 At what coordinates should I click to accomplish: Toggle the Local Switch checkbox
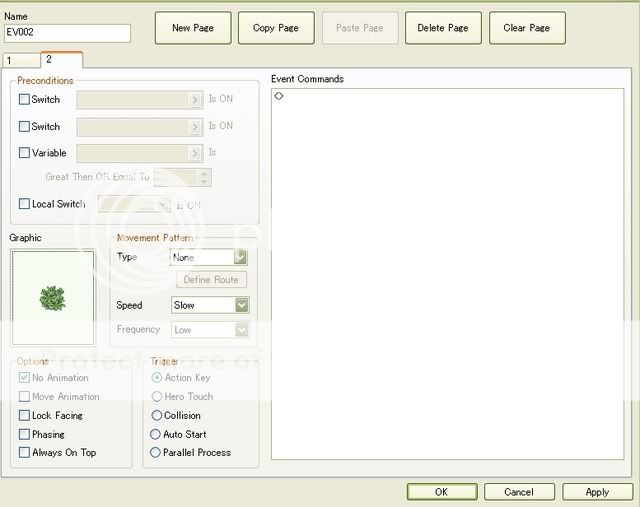25,204
